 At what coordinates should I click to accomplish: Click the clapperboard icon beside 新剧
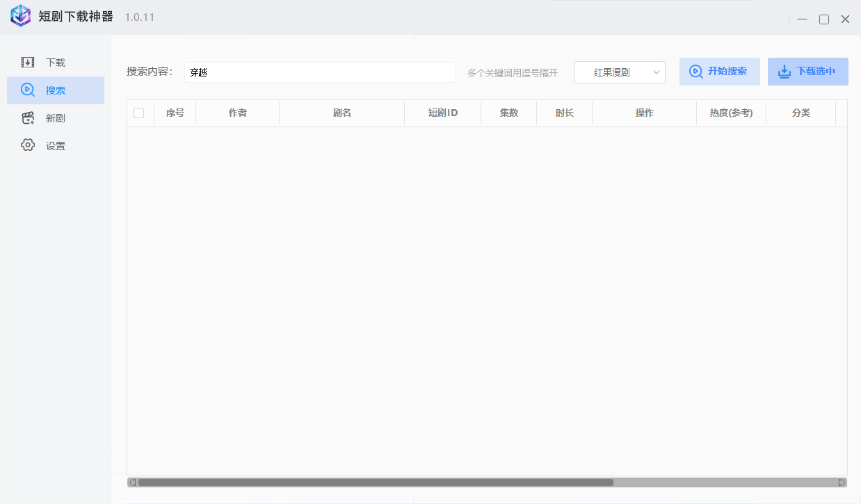[28, 117]
